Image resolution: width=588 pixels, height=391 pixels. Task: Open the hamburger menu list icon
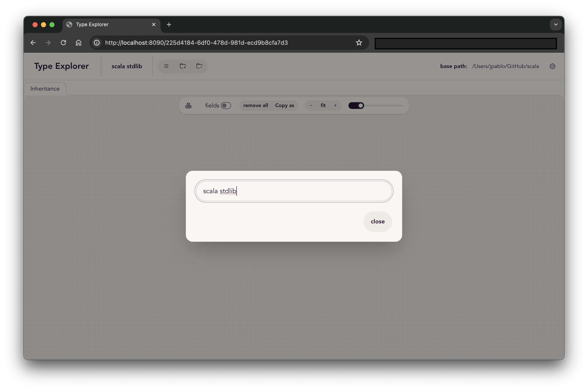[x=166, y=66]
